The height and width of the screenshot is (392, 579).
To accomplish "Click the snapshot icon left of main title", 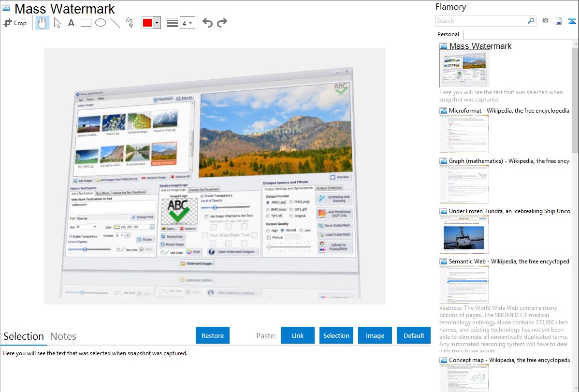I will point(6,8).
